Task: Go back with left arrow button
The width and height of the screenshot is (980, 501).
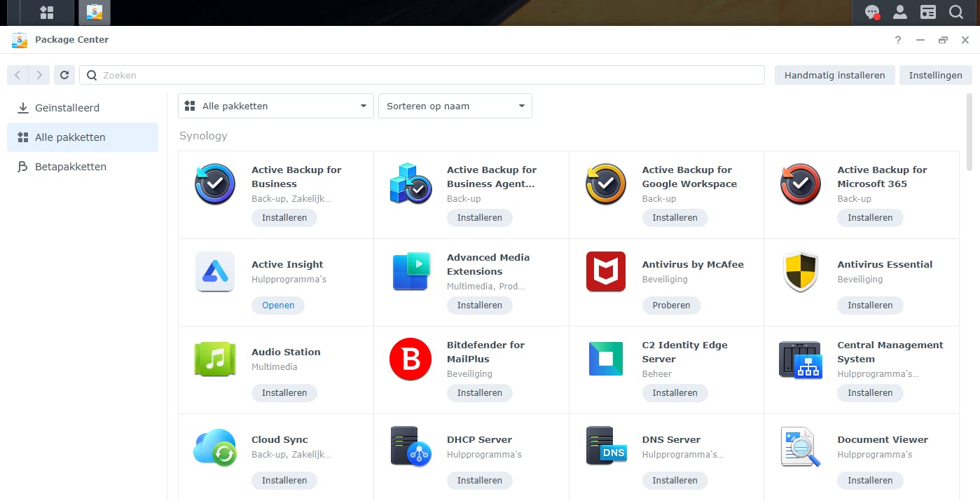Action: pyautogui.click(x=18, y=75)
